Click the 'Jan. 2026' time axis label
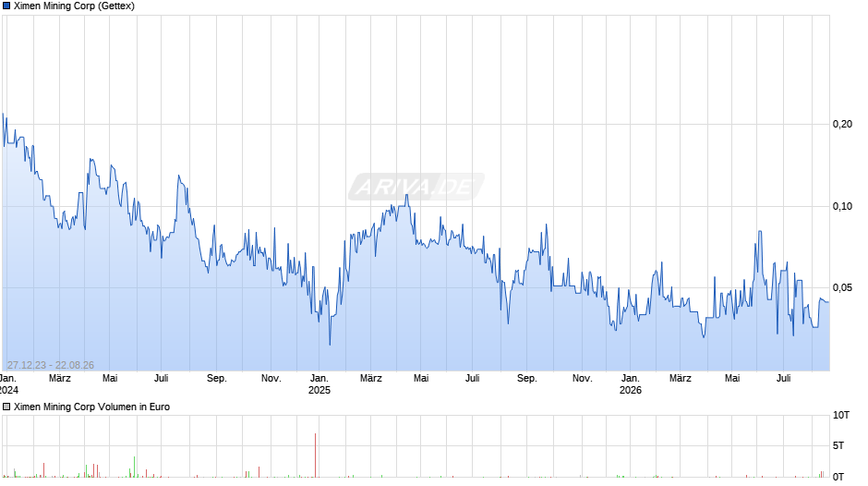This screenshot has width=868, height=486. 631,384
